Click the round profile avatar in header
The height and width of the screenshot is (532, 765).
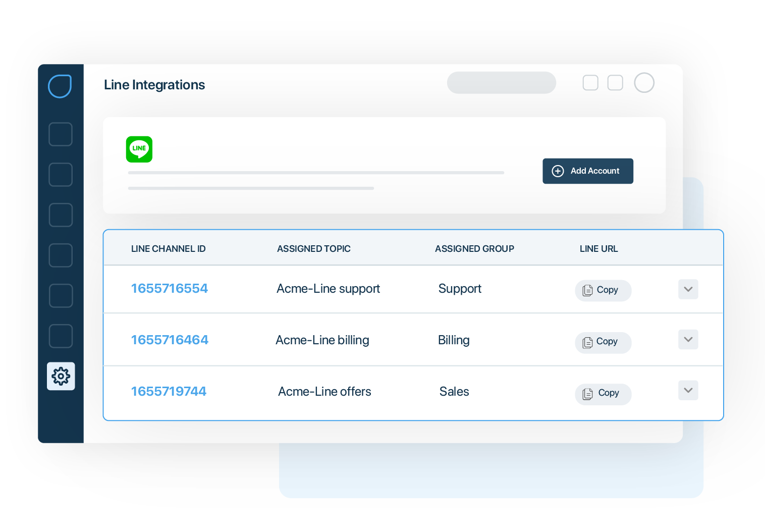coord(644,83)
